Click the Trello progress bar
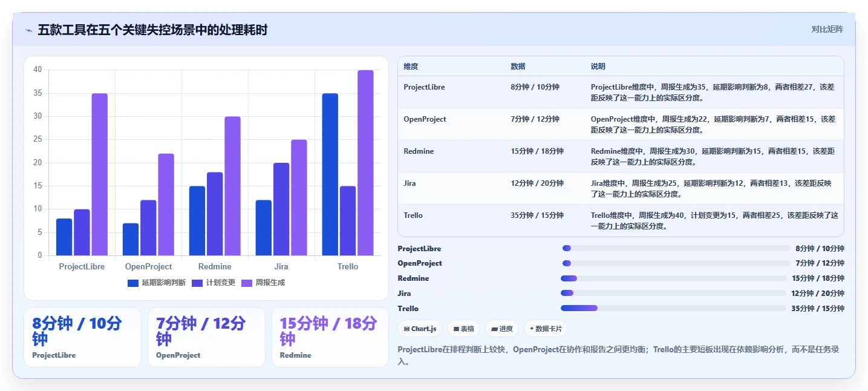 click(x=673, y=308)
